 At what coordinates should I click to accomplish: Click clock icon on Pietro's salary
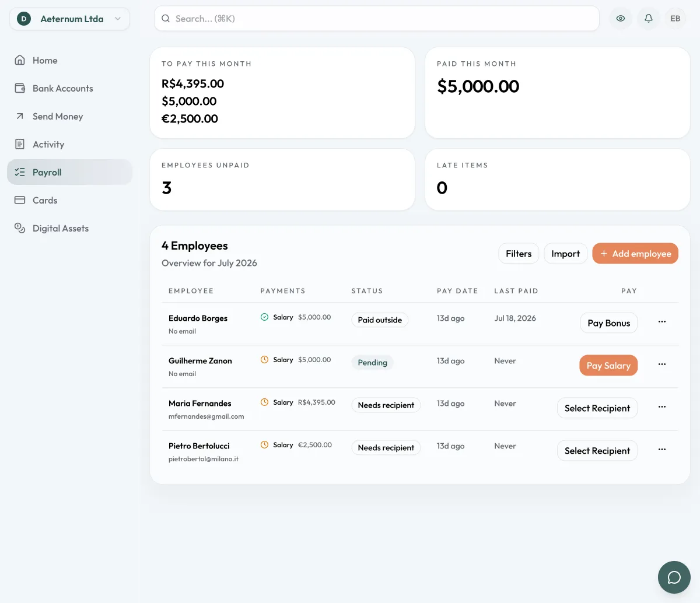coord(264,445)
